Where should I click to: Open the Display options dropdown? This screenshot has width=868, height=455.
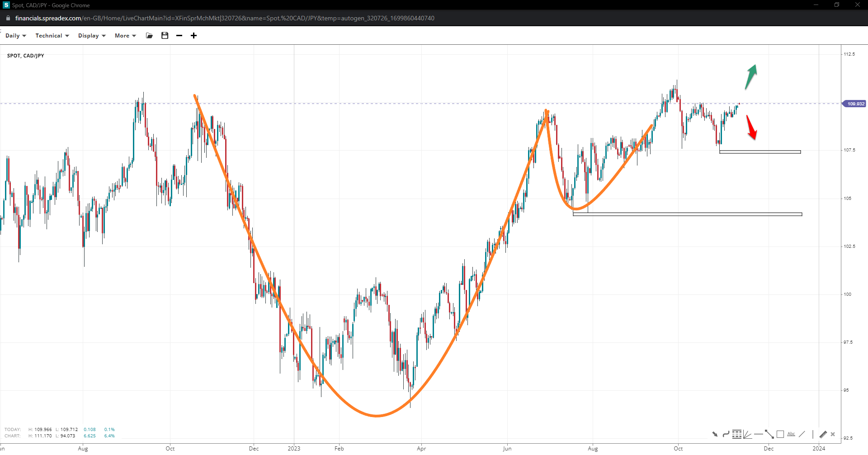click(x=92, y=36)
